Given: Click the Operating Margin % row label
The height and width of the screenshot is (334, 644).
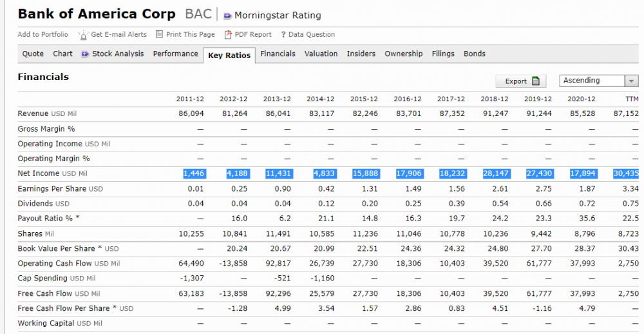Looking at the screenshot, I should pos(54,159).
